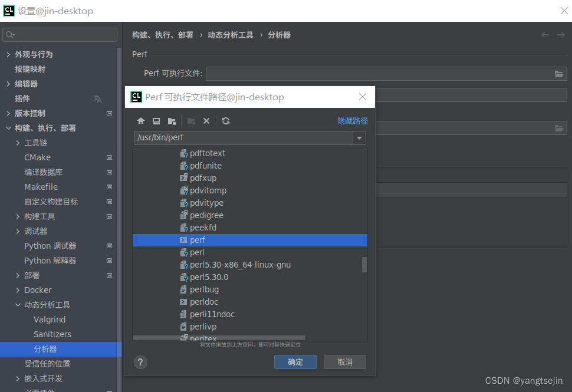The height and width of the screenshot is (392, 572).
Task: Jump to project directory icon
Action: coord(172,121)
